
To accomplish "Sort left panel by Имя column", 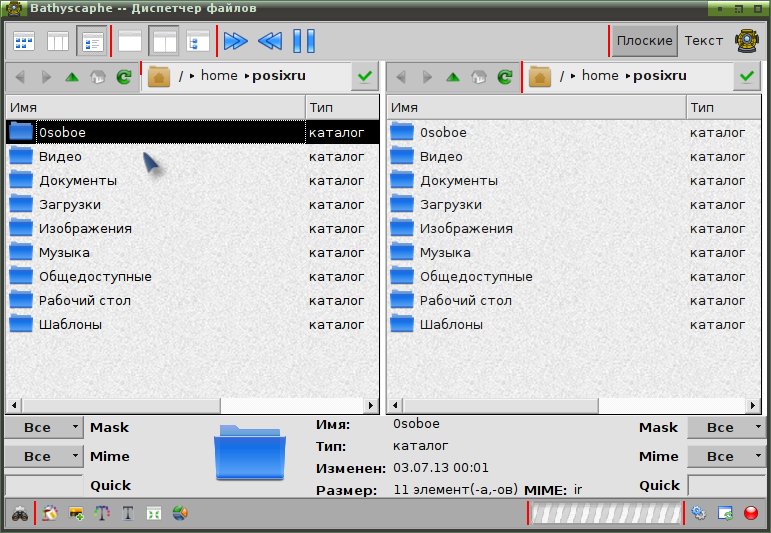I will pyautogui.click(x=155, y=107).
